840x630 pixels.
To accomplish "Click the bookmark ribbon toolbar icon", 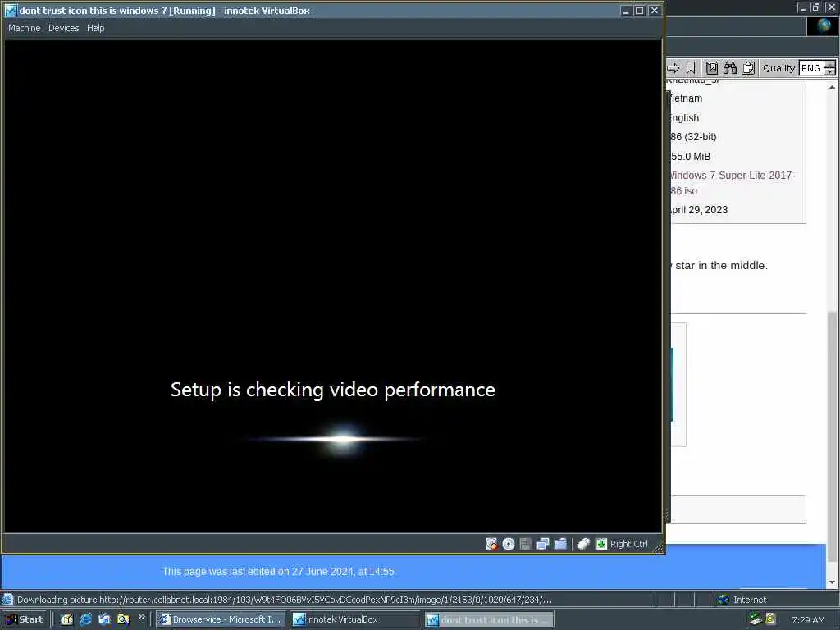I will click(x=691, y=68).
